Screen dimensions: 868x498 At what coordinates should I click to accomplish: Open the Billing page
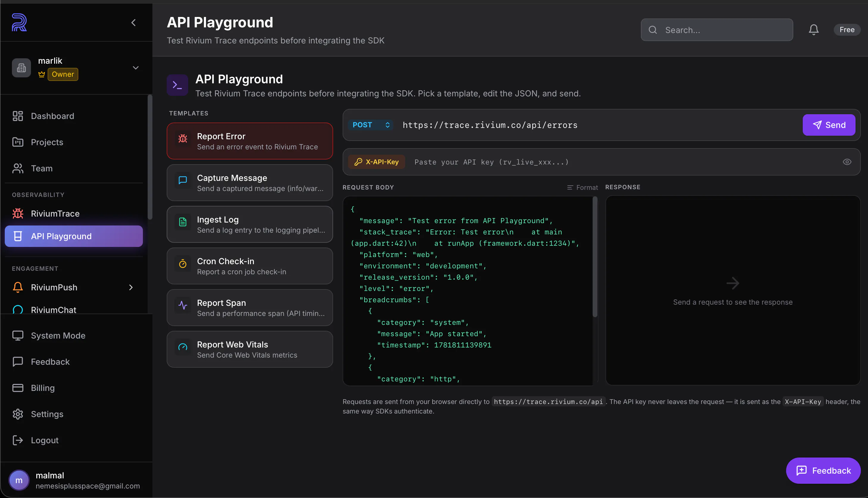(x=74, y=388)
